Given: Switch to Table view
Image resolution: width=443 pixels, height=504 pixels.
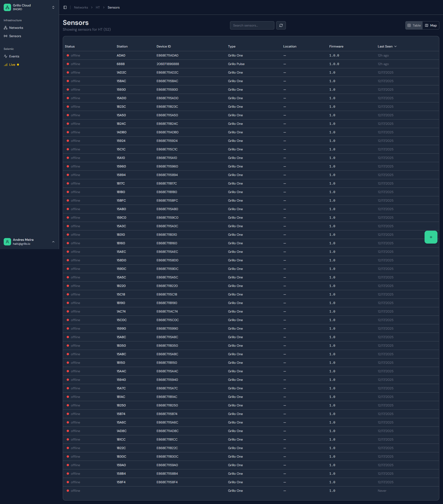Looking at the screenshot, I should [414, 25].
